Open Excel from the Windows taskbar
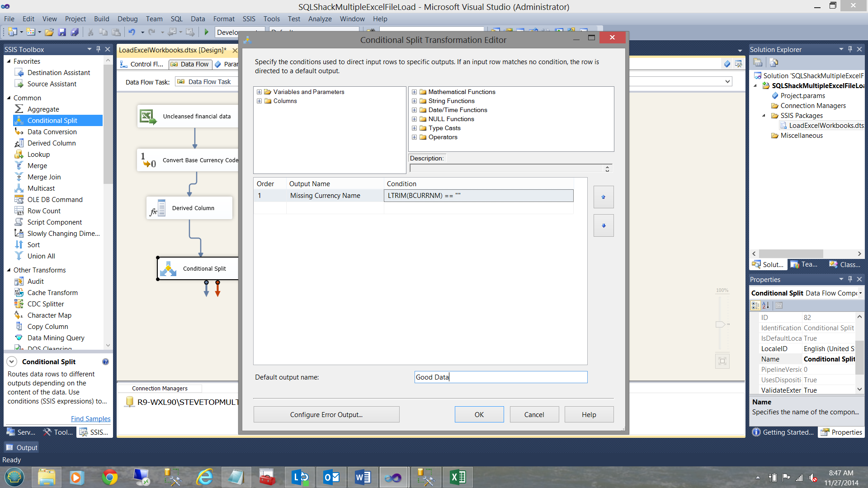The height and width of the screenshot is (488, 868). coord(458,477)
